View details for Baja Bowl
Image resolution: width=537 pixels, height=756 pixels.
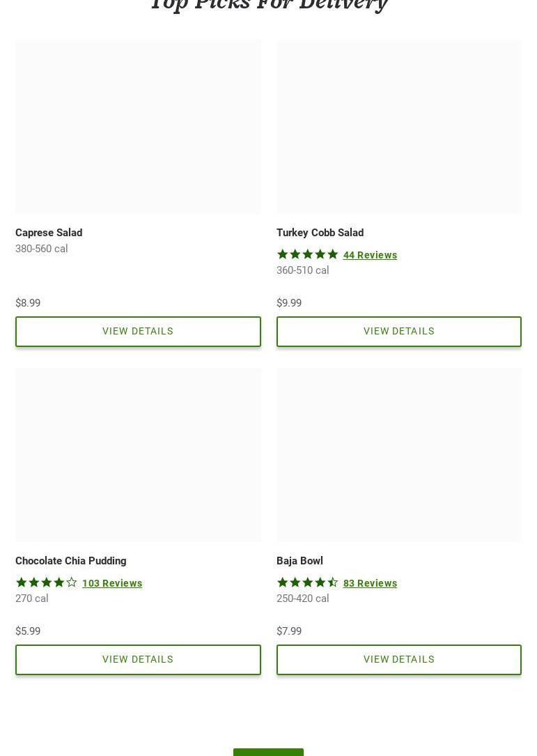click(x=398, y=660)
